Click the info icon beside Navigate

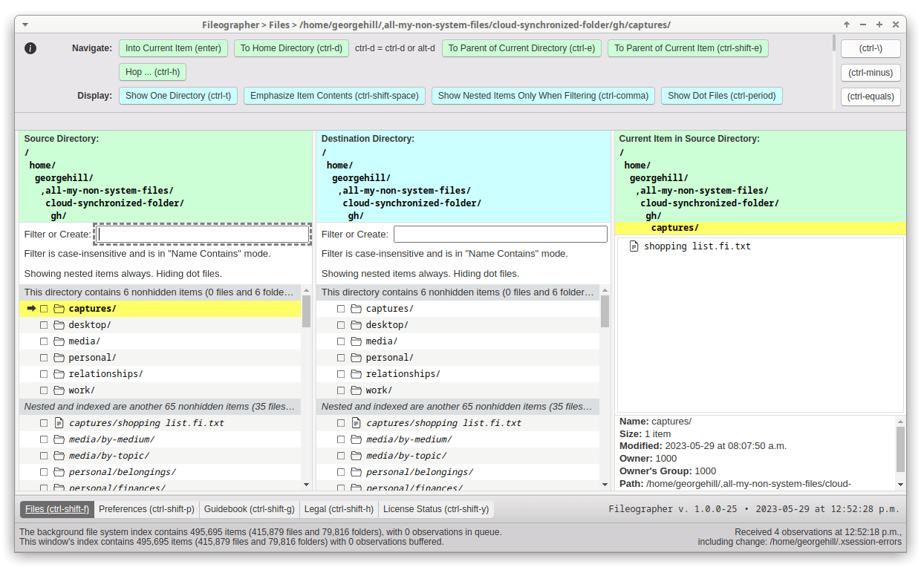coord(30,48)
